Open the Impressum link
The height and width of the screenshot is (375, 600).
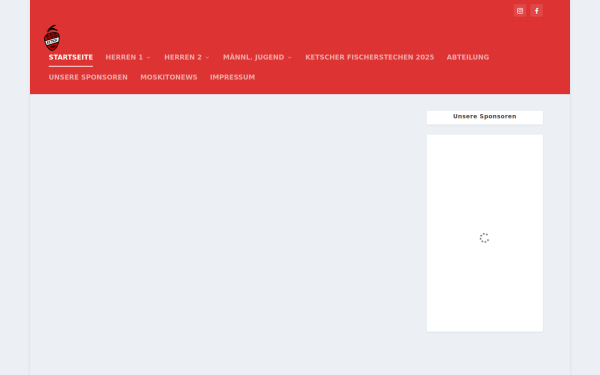pos(232,77)
